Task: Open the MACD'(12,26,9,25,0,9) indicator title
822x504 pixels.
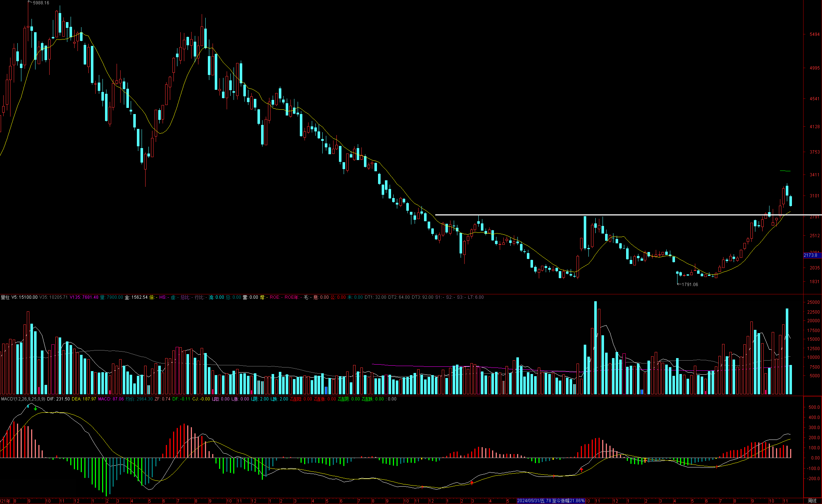Action: tap(22, 399)
